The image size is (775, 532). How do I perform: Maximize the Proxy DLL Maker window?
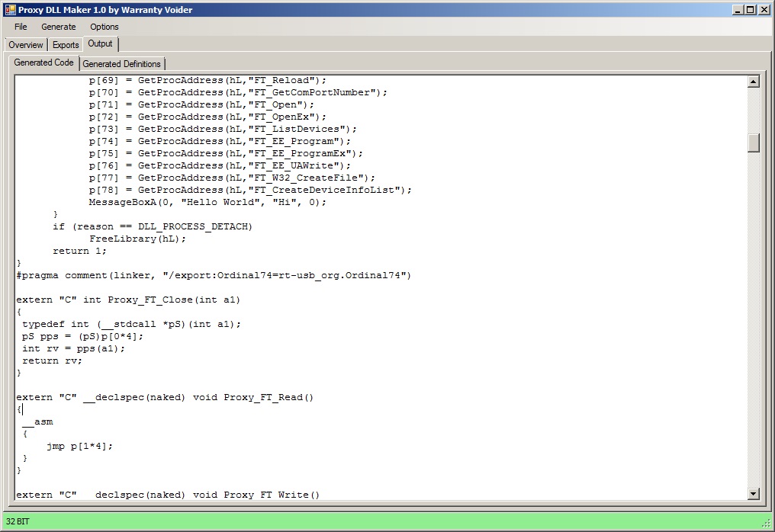click(x=751, y=9)
